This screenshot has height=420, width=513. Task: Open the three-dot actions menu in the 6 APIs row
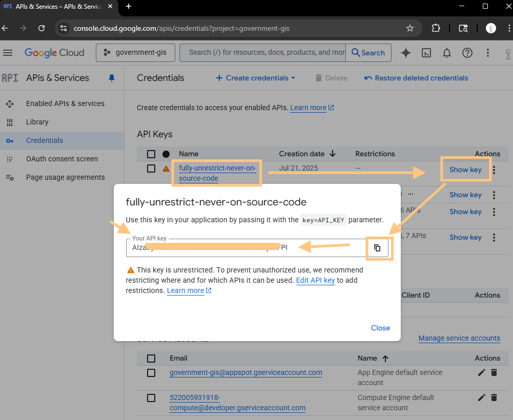click(494, 212)
